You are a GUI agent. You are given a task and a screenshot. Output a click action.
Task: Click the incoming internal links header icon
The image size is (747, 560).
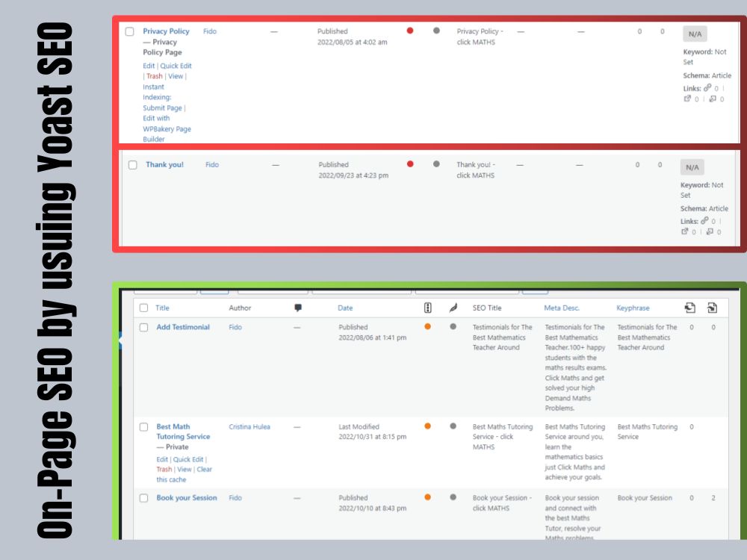712,308
